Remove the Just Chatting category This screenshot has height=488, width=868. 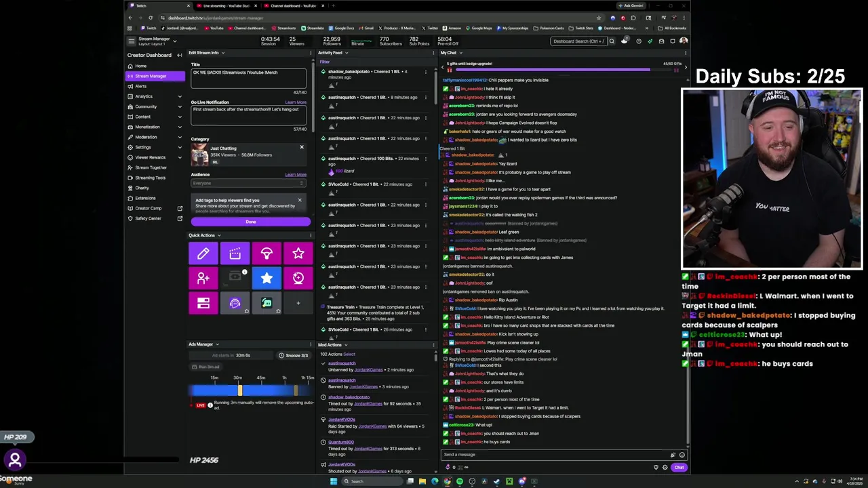(x=302, y=147)
